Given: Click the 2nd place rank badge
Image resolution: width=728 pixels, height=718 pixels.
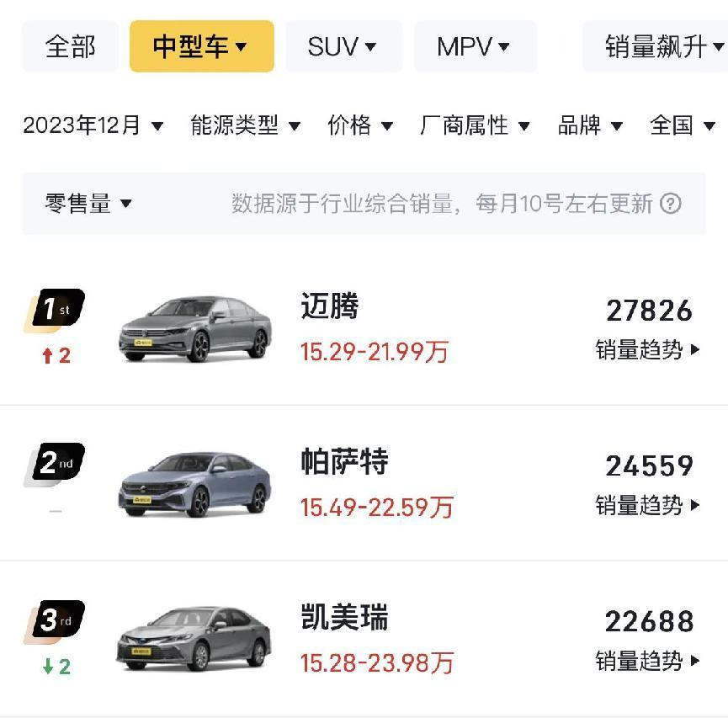Looking at the screenshot, I should 55,465.
